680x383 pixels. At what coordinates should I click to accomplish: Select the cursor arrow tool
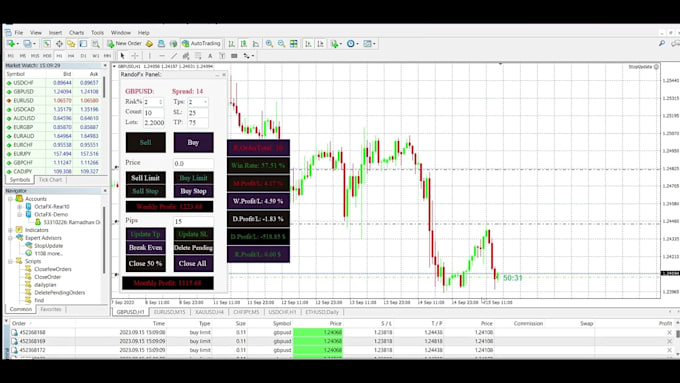(122, 56)
